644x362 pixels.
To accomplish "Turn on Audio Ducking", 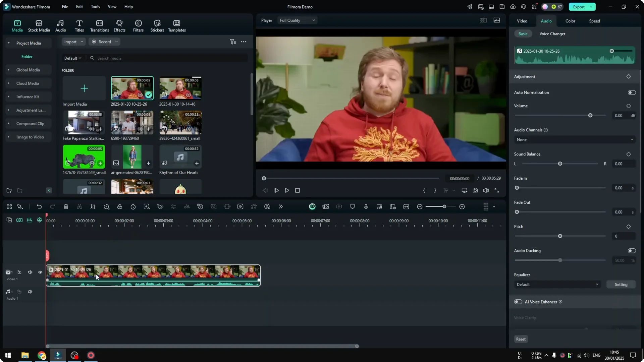I will (x=631, y=250).
